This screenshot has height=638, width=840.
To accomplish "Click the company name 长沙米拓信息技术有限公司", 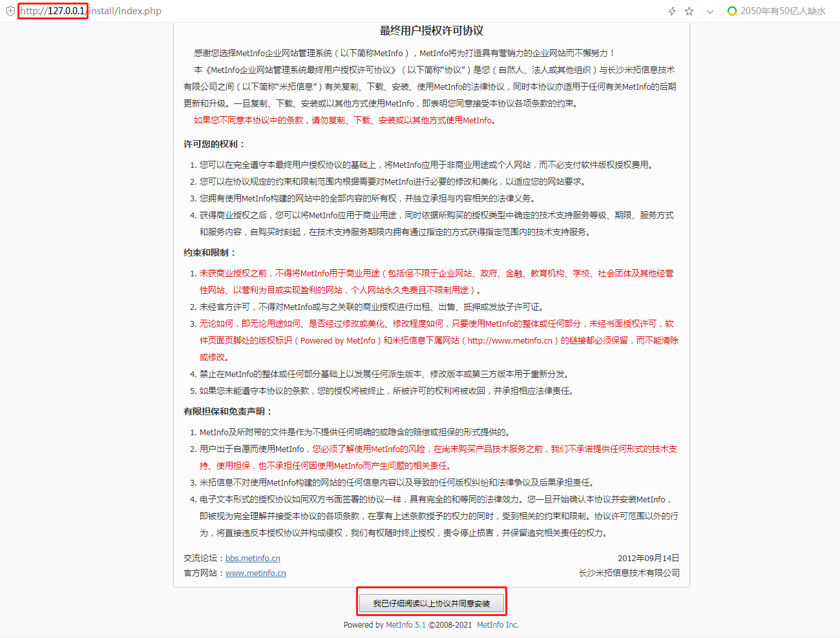I will [629, 573].
